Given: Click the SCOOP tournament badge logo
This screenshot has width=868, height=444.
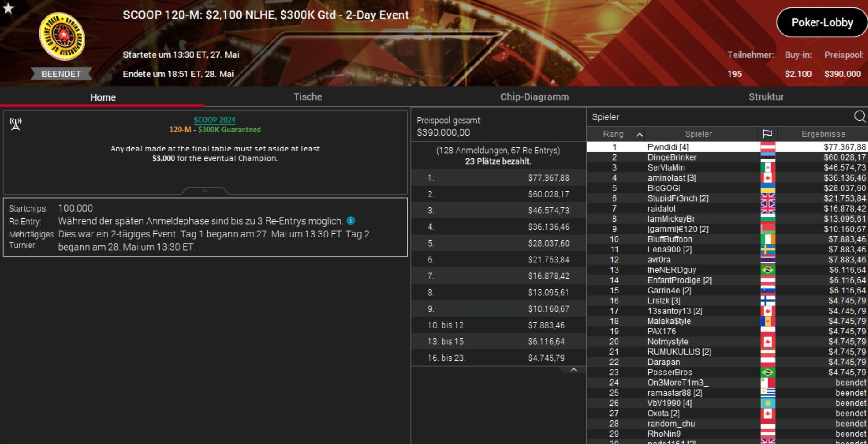Looking at the screenshot, I should click(x=61, y=36).
